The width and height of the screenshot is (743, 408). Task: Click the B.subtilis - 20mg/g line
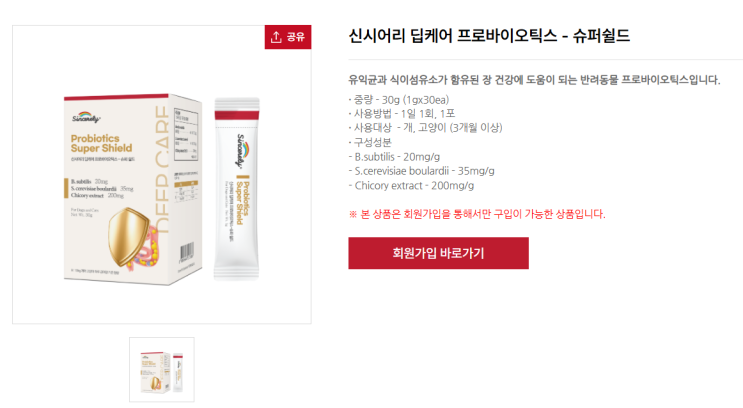pos(394,157)
